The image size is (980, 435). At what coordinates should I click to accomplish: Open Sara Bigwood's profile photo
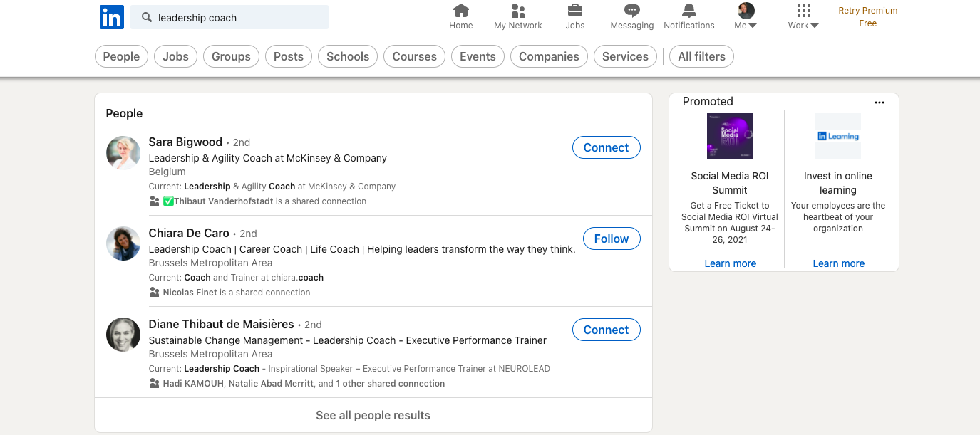pyautogui.click(x=123, y=153)
